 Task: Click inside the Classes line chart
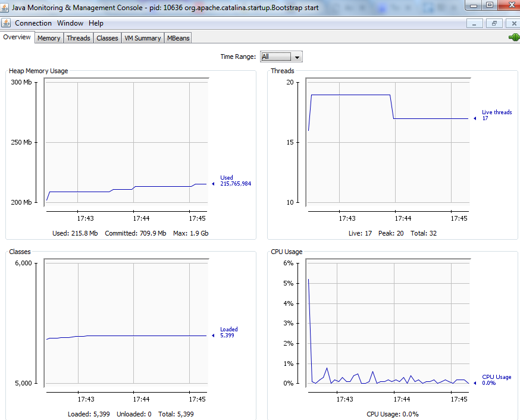[126, 323]
